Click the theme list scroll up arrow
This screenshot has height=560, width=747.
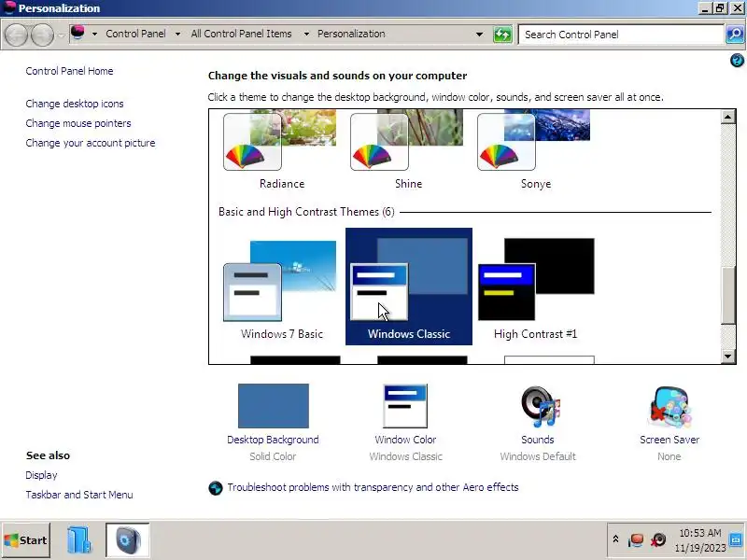tap(728, 117)
